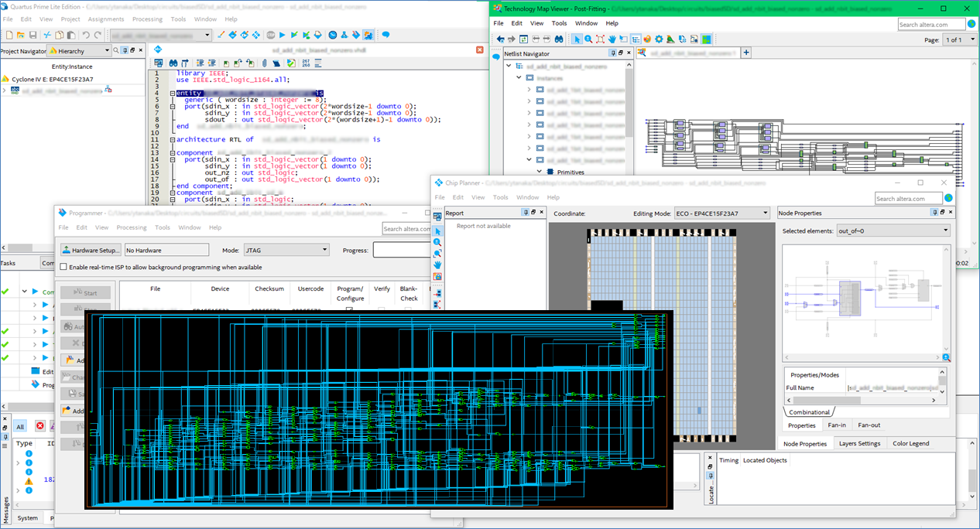Collapse the entity block fold marker in the code editor
Viewport: 980px width, 529px height.
[x=172, y=93]
